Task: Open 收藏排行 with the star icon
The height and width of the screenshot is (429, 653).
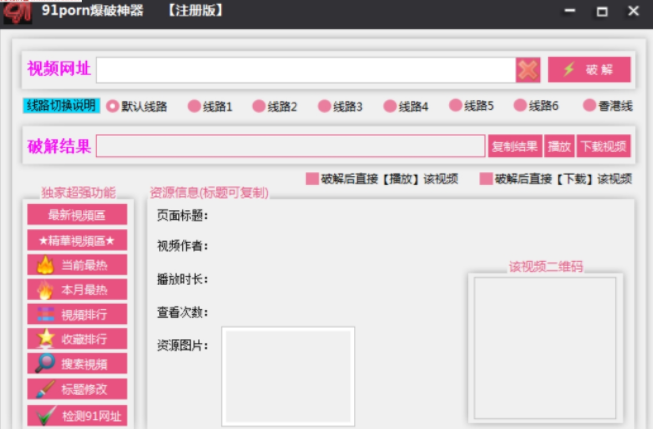Action: 77,340
